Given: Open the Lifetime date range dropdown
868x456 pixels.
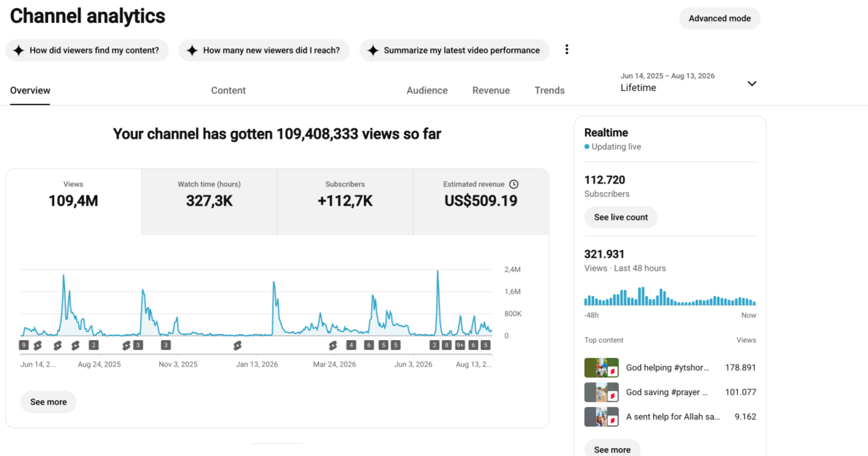Looking at the screenshot, I should pos(689,82).
